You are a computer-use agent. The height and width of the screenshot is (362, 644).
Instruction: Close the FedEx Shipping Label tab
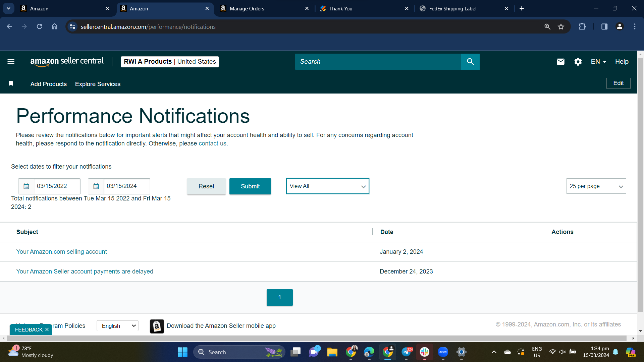pos(506,8)
